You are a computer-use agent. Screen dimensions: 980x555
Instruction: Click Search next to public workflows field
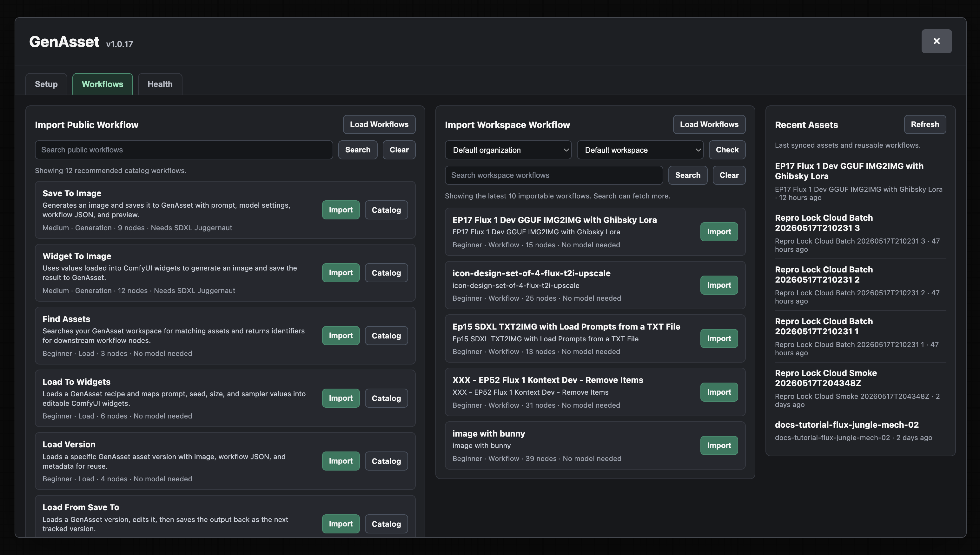point(358,150)
